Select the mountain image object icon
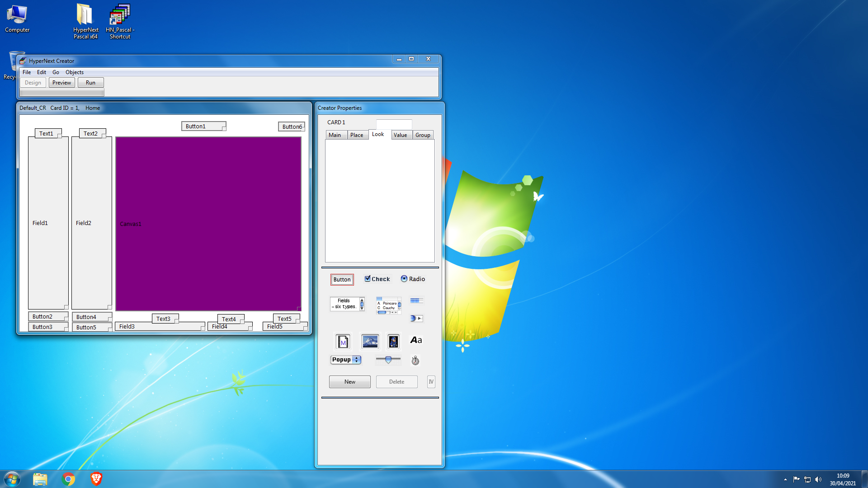This screenshot has width=868, height=488. (x=370, y=342)
